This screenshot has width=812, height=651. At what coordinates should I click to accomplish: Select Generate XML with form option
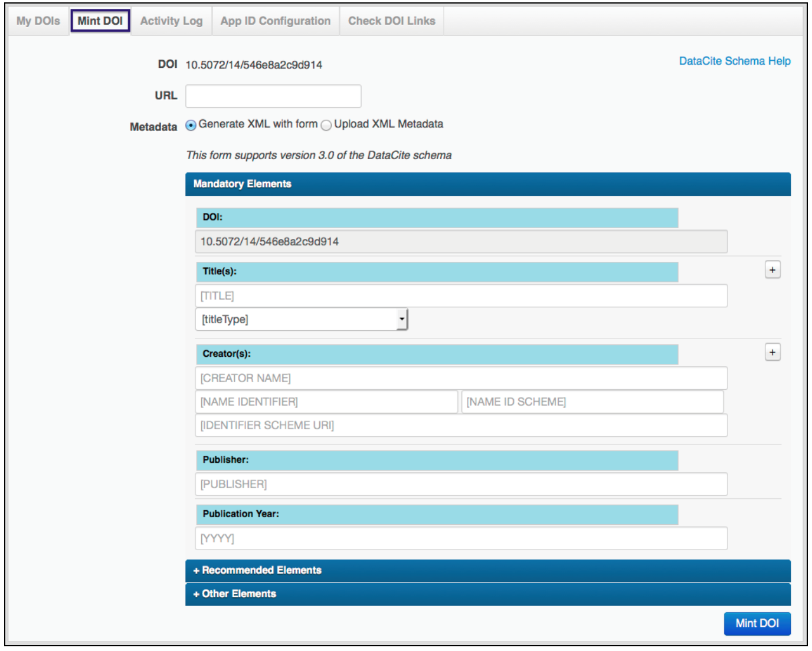(191, 125)
